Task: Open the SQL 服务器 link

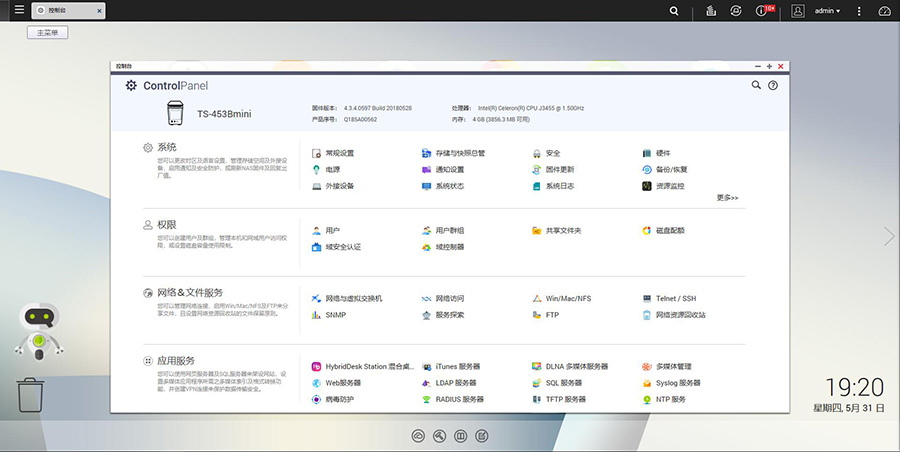Action: 563,383
